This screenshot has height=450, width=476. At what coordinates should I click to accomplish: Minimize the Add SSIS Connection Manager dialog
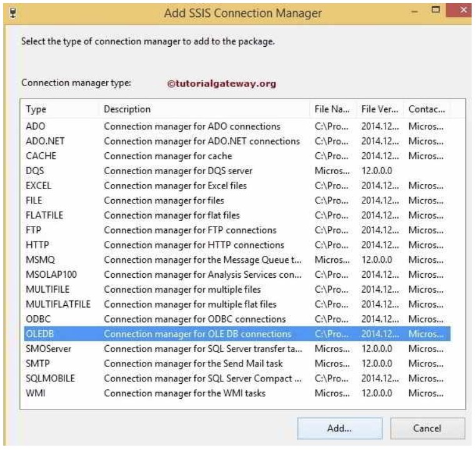(x=414, y=12)
